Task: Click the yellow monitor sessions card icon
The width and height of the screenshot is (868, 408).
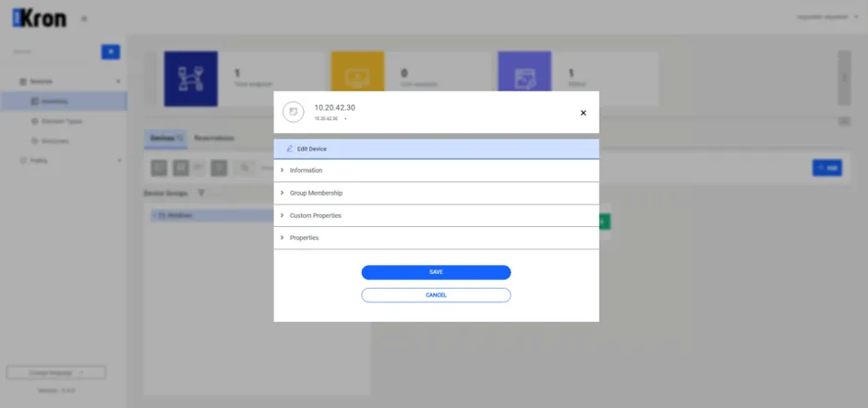Action: pyautogui.click(x=357, y=72)
